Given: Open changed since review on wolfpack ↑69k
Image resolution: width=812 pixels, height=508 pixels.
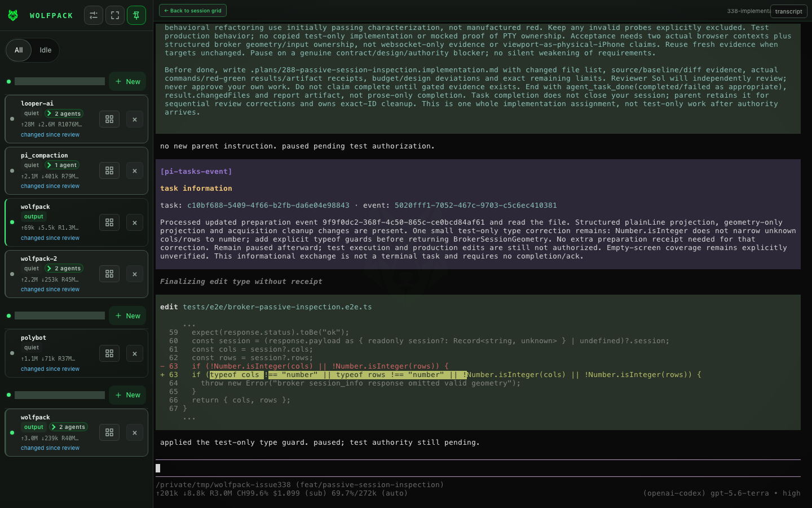Looking at the screenshot, I should 50,238.
